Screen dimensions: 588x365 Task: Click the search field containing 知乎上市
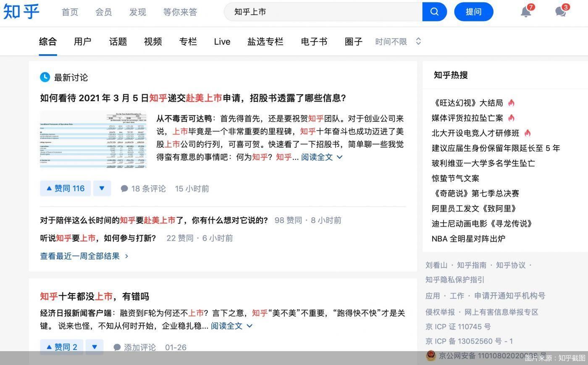324,11
